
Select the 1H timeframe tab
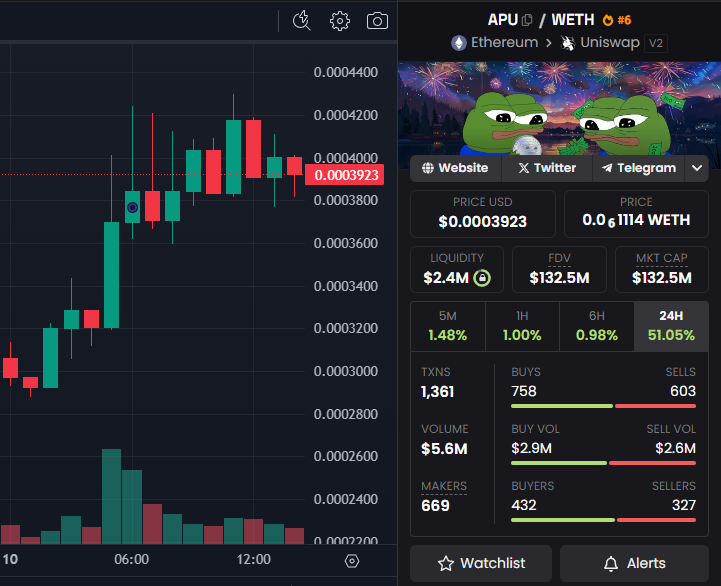pyautogui.click(x=522, y=326)
